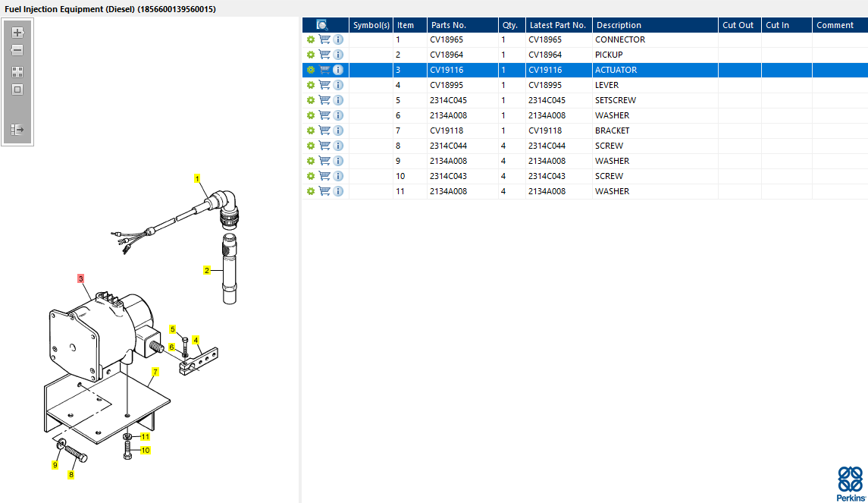Viewport: 868px width, 503px height.
Task: Add PICKUP CV18964 to cart
Action: click(x=325, y=55)
